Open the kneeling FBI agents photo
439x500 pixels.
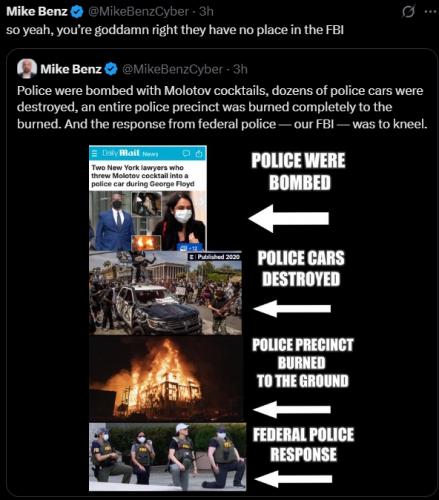(x=168, y=457)
